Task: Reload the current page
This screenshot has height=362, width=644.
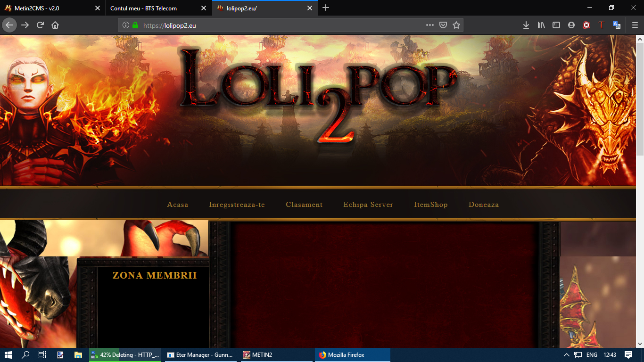Action: [41, 25]
